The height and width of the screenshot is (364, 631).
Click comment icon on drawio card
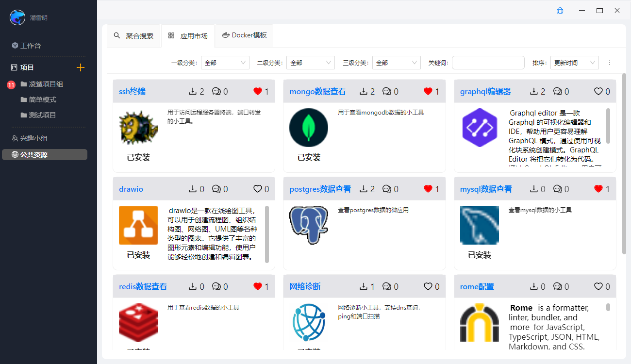tap(216, 189)
